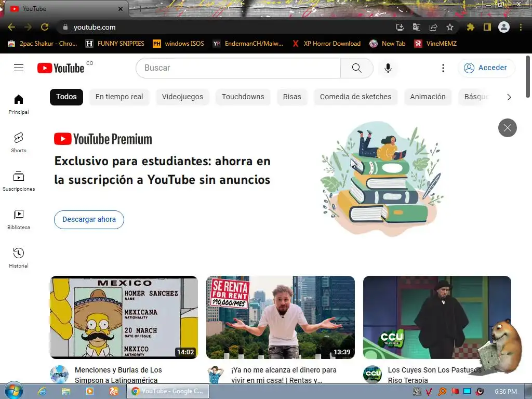Open Shorts in the sidebar

(x=19, y=142)
